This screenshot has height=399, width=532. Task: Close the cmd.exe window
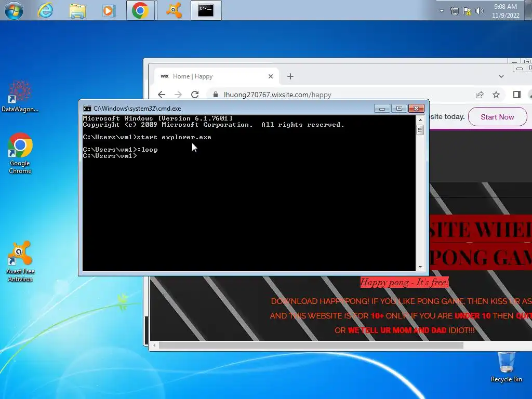[x=416, y=109]
